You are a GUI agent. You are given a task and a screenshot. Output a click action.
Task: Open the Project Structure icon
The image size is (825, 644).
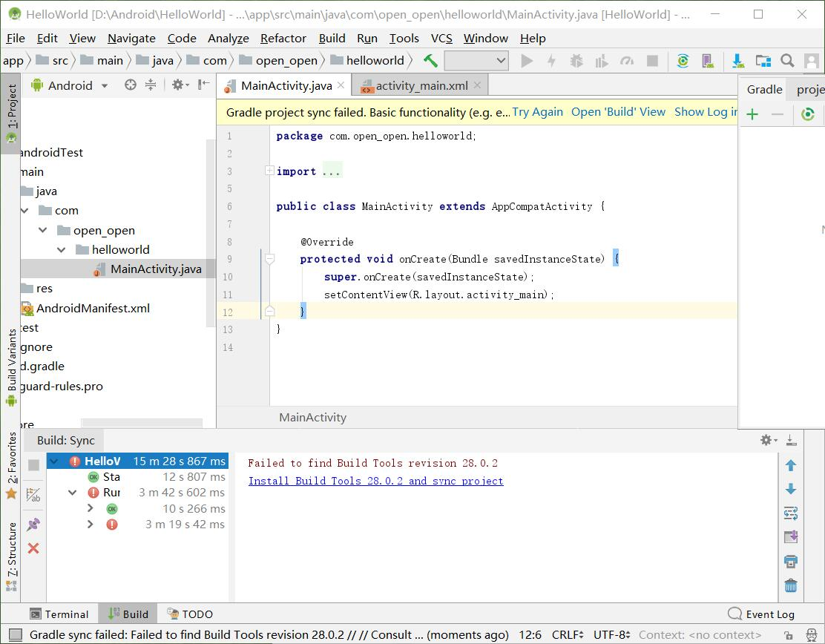pyautogui.click(x=763, y=61)
